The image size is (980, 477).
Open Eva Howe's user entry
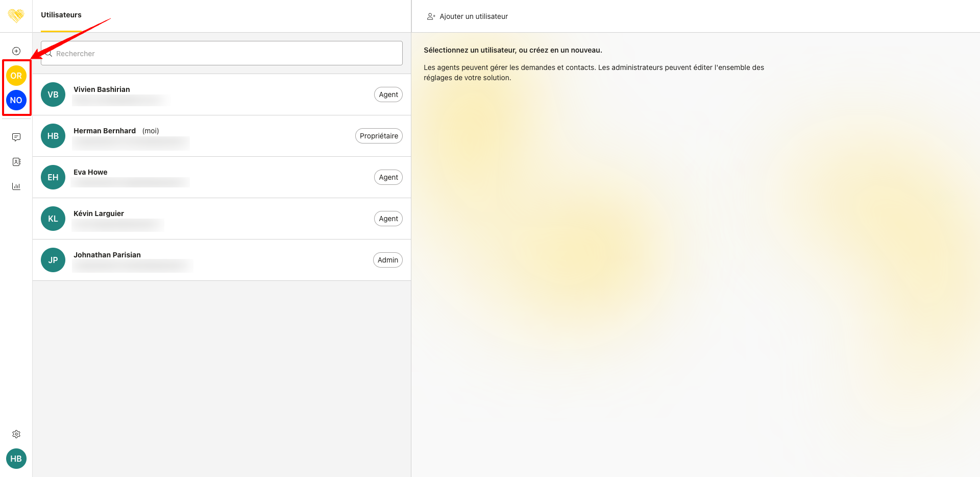pos(91,172)
